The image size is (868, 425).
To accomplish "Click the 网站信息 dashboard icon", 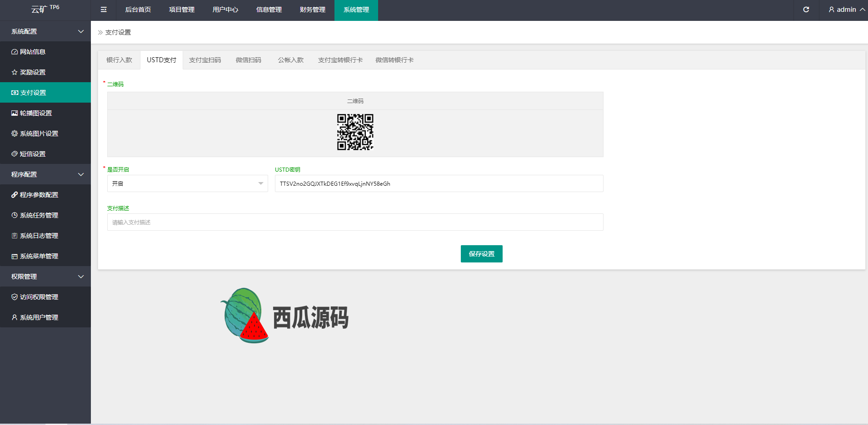I will coord(15,52).
